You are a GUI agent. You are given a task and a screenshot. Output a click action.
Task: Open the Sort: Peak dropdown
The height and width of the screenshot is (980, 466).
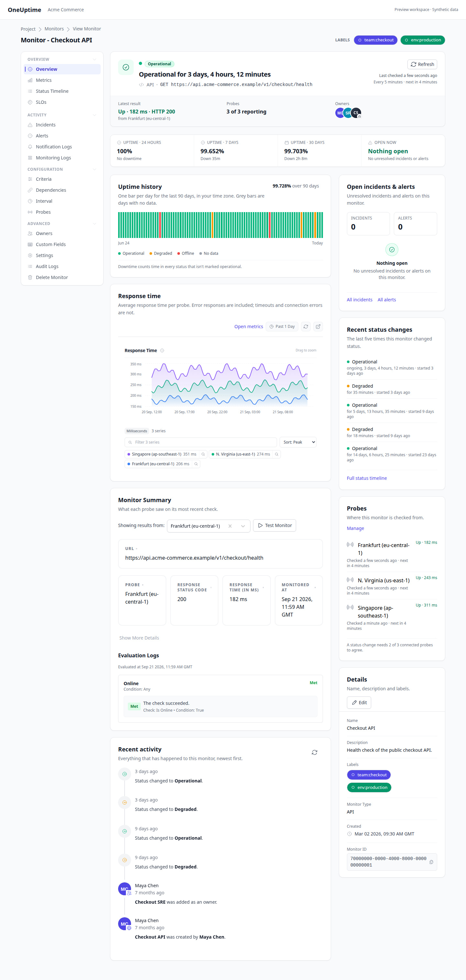[x=298, y=442]
